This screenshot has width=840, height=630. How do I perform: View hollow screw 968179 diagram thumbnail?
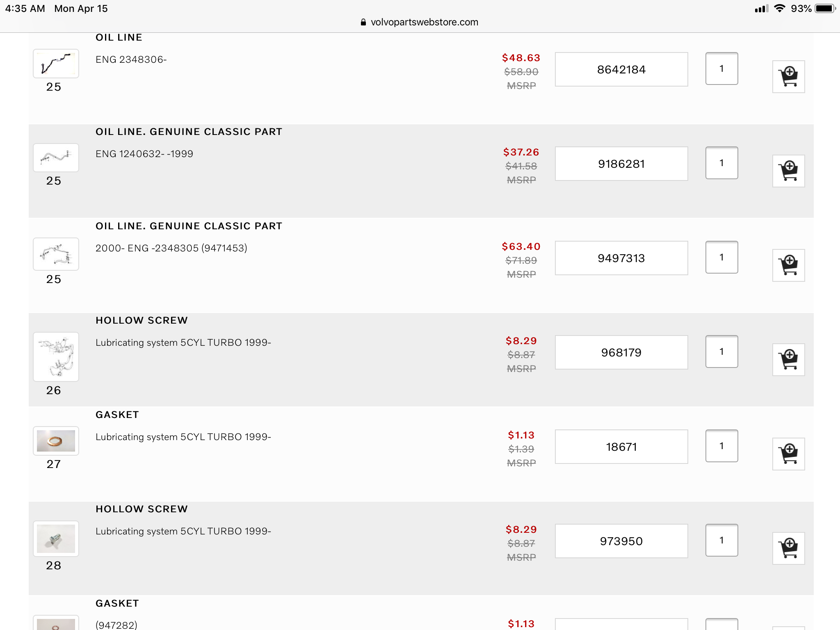56,356
